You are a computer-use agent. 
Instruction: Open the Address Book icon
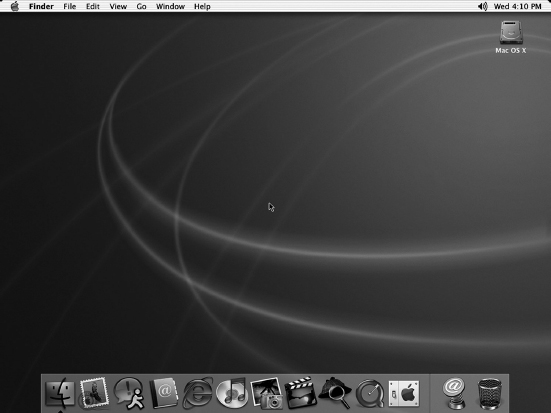(x=163, y=393)
